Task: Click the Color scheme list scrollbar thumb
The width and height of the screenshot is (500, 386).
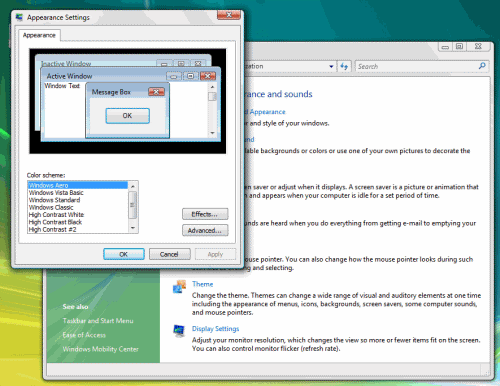Action: coord(133,205)
